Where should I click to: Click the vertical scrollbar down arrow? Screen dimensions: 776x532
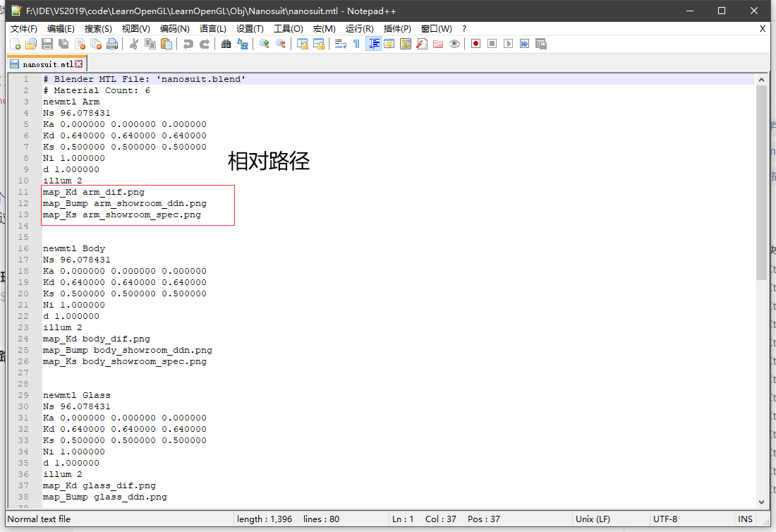[x=763, y=502]
